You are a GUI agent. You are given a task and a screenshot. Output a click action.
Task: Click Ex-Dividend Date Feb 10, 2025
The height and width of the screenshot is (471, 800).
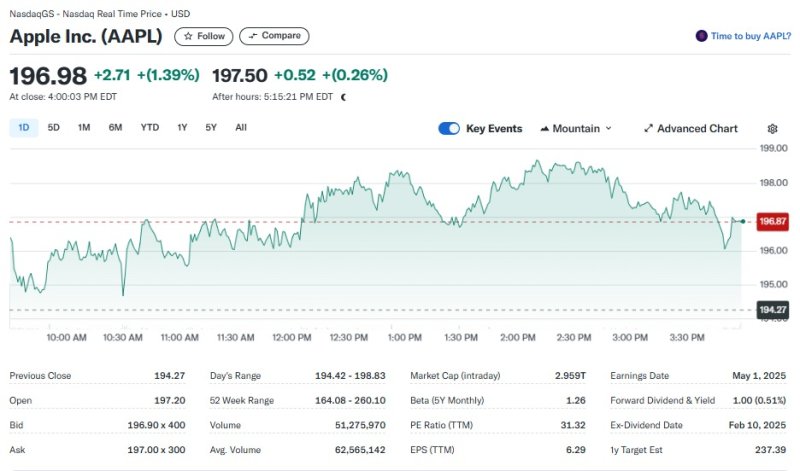click(x=757, y=425)
